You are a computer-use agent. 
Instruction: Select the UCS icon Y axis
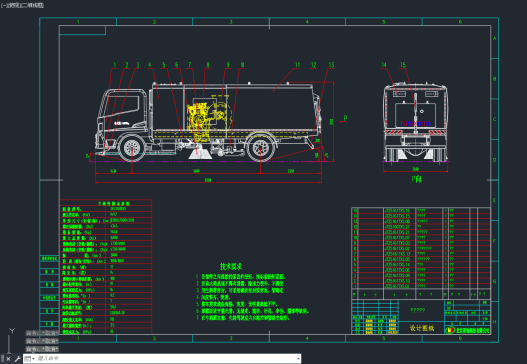(x=12, y=331)
